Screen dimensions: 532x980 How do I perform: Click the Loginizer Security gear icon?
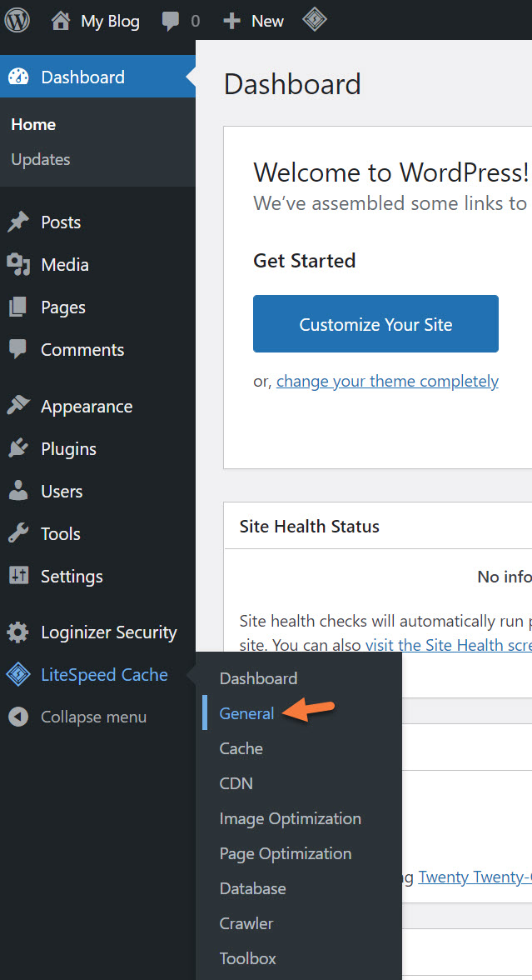coord(17,632)
